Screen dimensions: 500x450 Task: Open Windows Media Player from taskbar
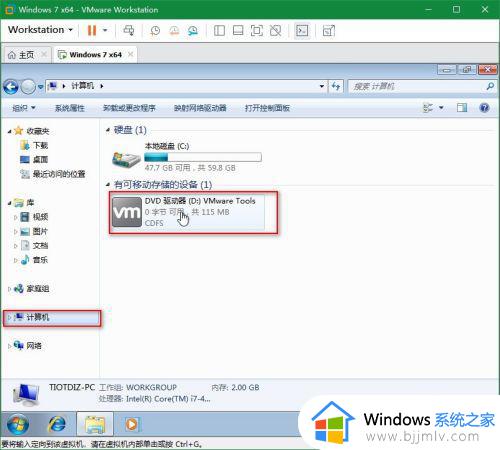[x=132, y=424]
